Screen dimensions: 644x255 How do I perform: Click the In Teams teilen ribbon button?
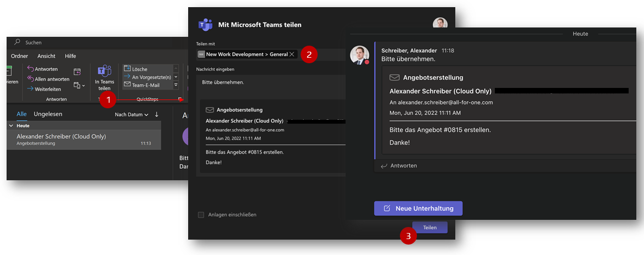pos(104,78)
